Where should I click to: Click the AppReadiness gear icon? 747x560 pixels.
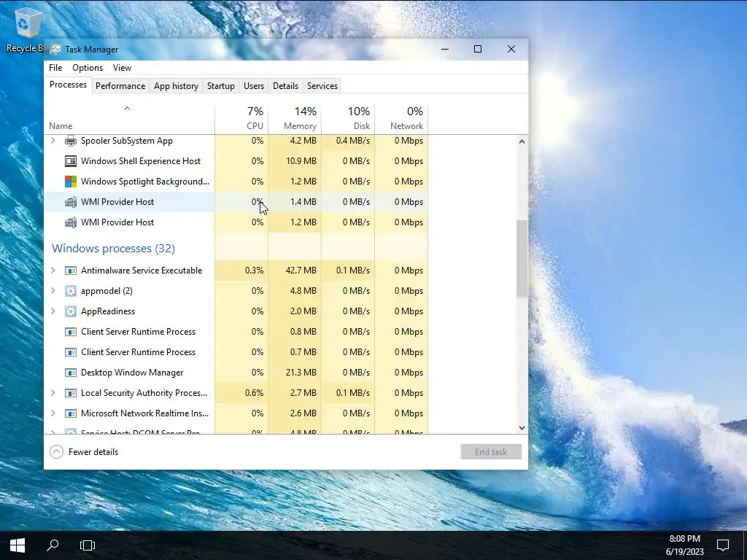(x=71, y=311)
